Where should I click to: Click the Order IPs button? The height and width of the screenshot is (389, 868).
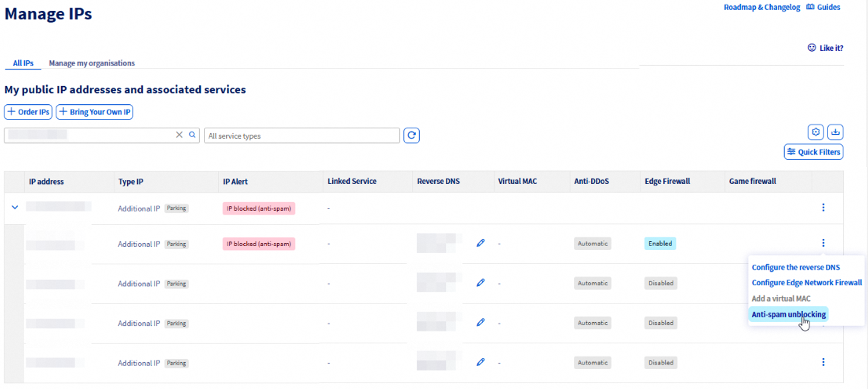(28, 112)
